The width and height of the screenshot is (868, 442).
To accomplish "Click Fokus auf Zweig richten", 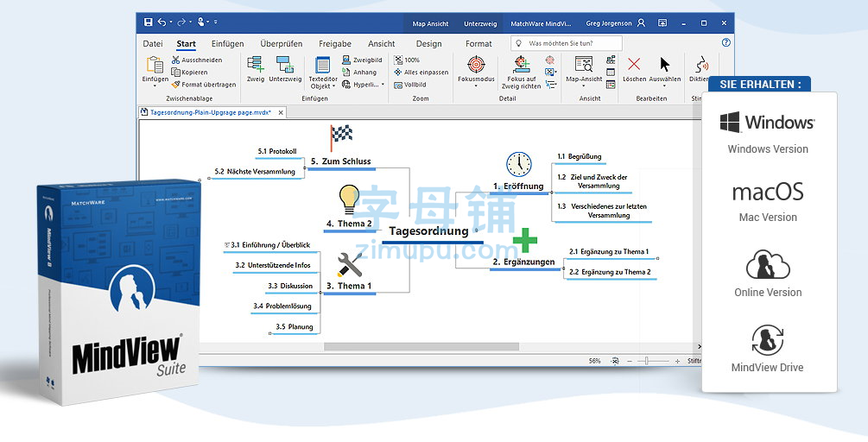I will [521, 73].
